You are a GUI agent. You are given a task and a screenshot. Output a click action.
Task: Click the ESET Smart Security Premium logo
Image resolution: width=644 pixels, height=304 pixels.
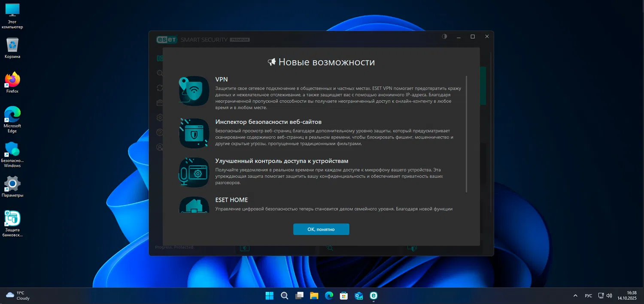[x=203, y=39]
